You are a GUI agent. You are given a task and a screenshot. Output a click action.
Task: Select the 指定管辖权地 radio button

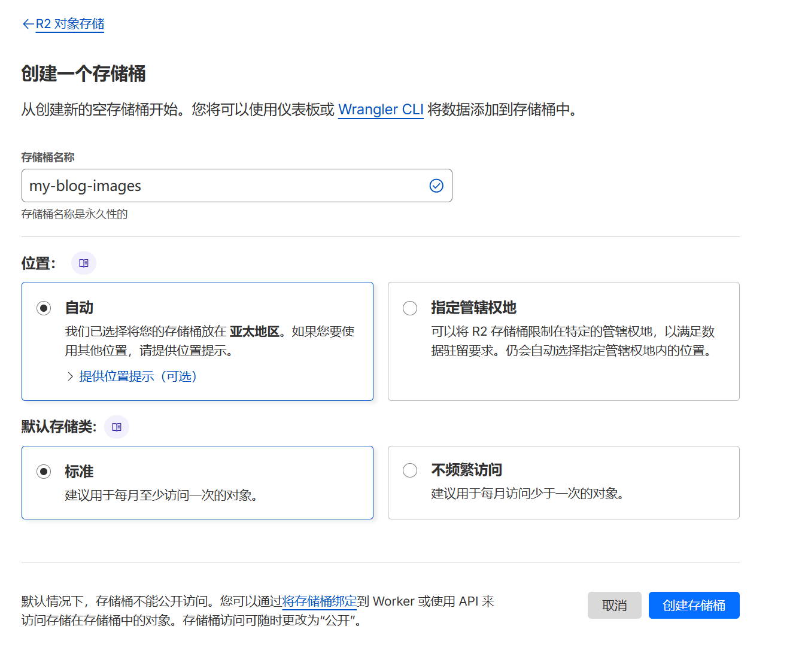click(410, 308)
